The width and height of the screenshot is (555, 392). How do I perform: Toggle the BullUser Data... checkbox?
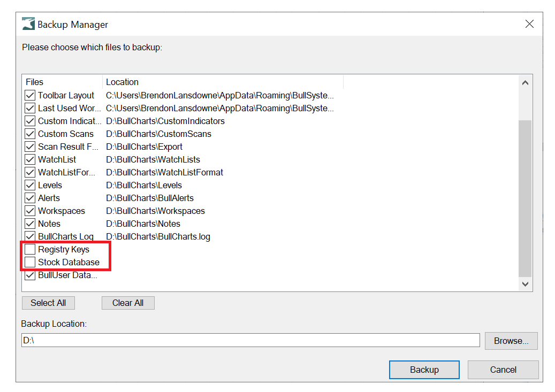(30, 275)
